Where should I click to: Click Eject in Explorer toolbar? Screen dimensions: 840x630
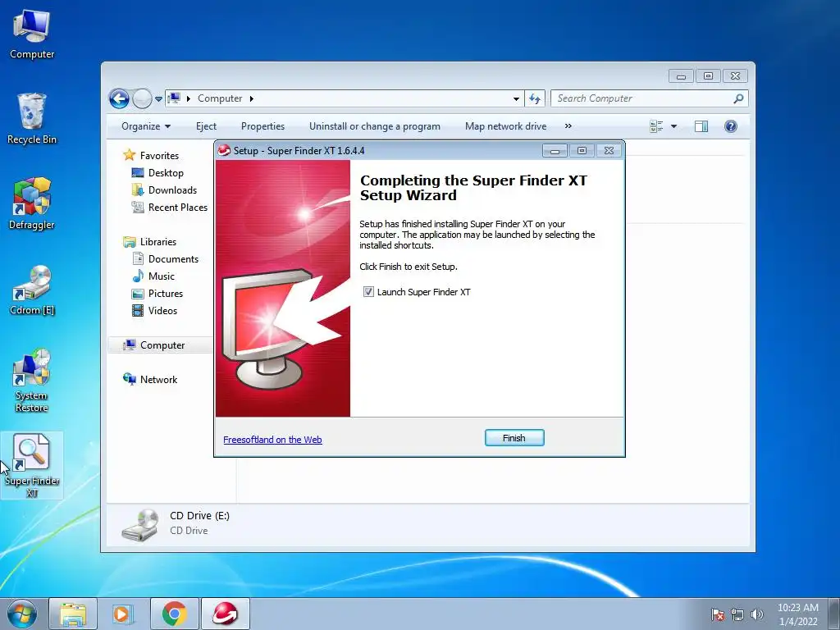206,126
